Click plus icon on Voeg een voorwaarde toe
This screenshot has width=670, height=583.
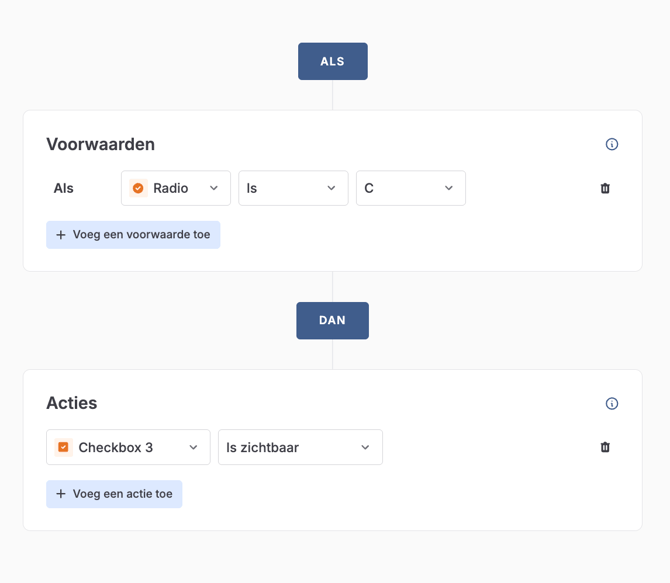pyautogui.click(x=61, y=235)
